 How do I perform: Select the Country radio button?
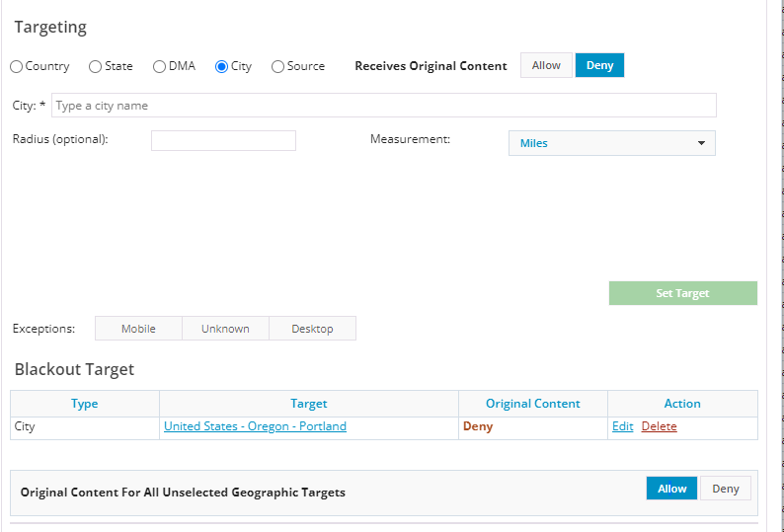coord(17,67)
